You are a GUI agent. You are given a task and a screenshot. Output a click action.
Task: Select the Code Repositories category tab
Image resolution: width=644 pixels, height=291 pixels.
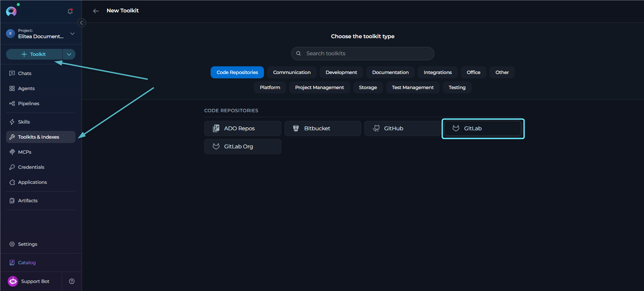(x=237, y=72)
